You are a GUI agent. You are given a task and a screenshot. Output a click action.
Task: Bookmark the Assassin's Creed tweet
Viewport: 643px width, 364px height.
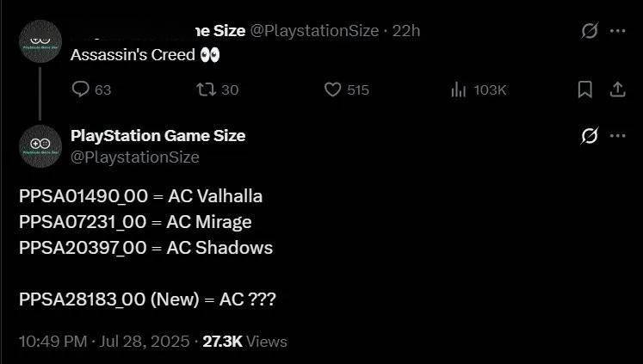click(584, 89)
